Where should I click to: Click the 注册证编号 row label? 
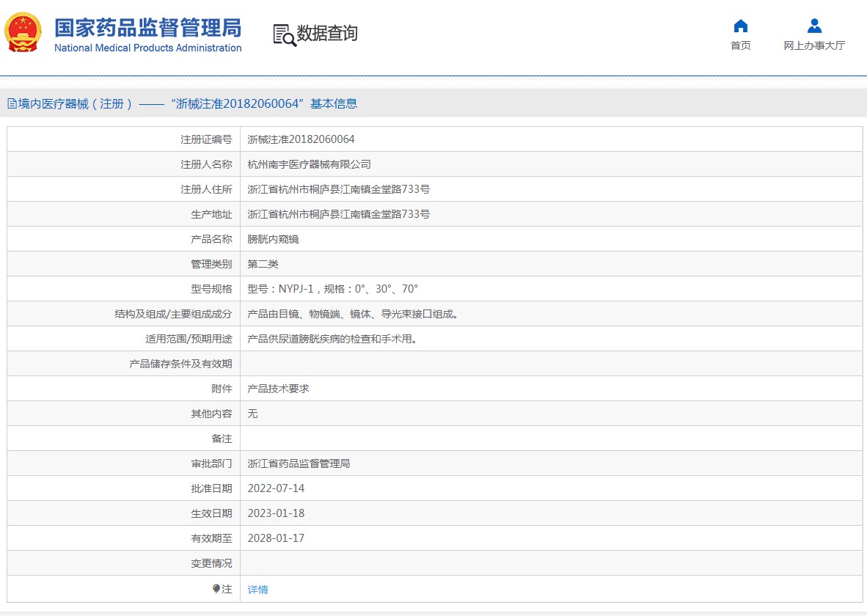pos(206,139)
